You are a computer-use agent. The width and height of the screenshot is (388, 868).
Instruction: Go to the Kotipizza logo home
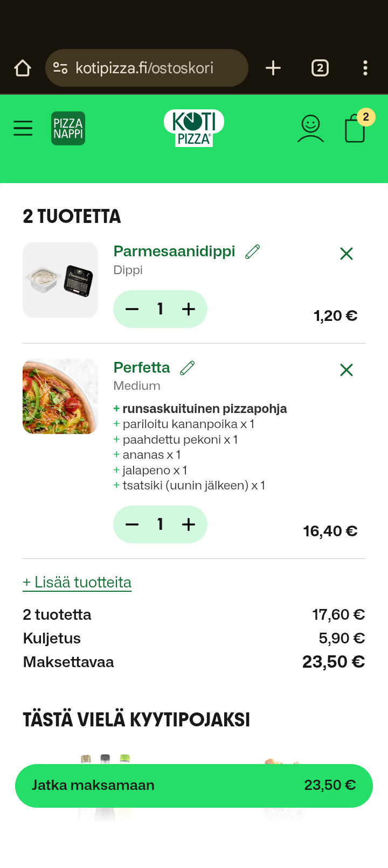coord(194,128)
